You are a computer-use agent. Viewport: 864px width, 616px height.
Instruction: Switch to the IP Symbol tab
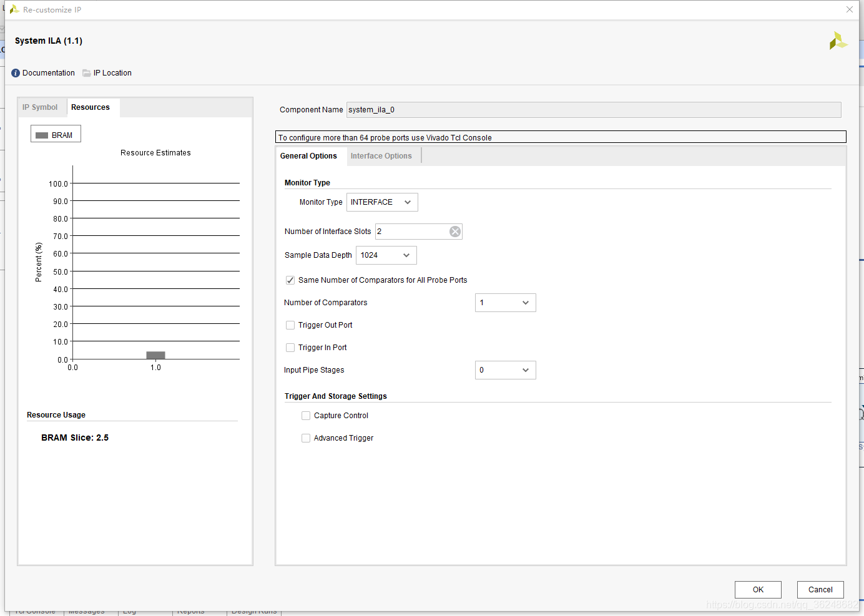pos(40,107)
